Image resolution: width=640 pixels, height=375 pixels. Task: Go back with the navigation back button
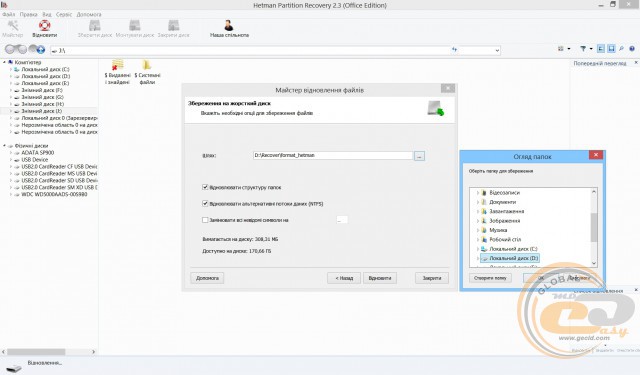(11, 49)
